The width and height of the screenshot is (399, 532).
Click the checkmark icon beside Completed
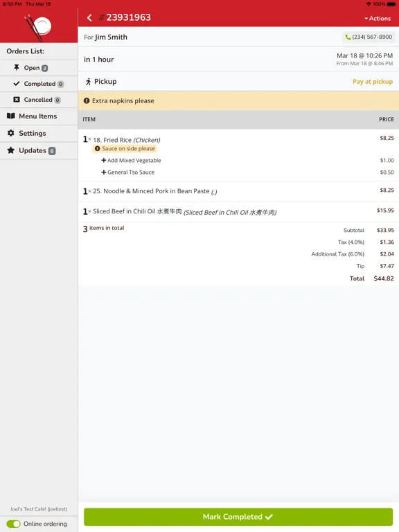pos(17,83)
